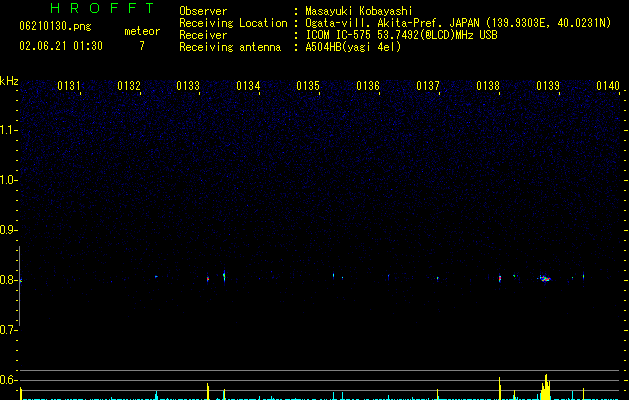
Task: Click the 0140 time marker
Action: (608, 86)
